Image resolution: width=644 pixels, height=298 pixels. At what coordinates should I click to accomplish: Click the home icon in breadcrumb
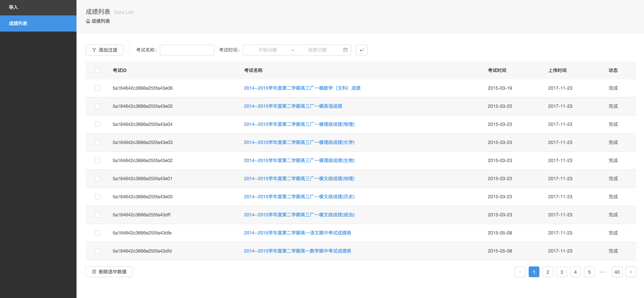pos(88,21)
